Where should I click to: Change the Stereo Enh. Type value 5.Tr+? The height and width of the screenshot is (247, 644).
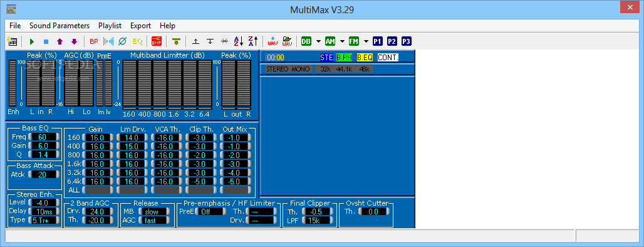[x=44, y=220]
